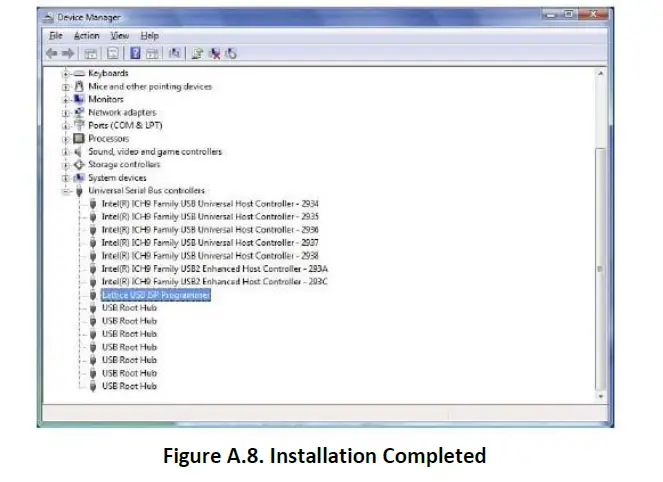Click the Monitors category icon
Image resolution: width=663 pixels, height=482 pixels.
coord(79,99)
